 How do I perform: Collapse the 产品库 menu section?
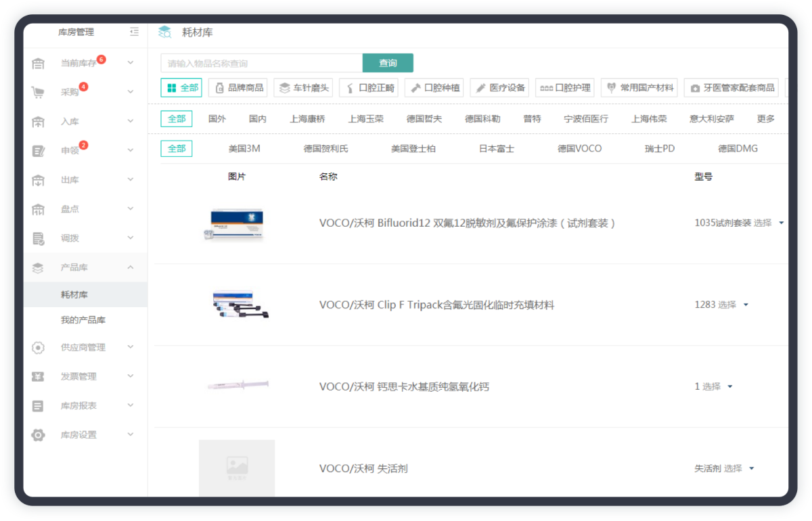131,268
